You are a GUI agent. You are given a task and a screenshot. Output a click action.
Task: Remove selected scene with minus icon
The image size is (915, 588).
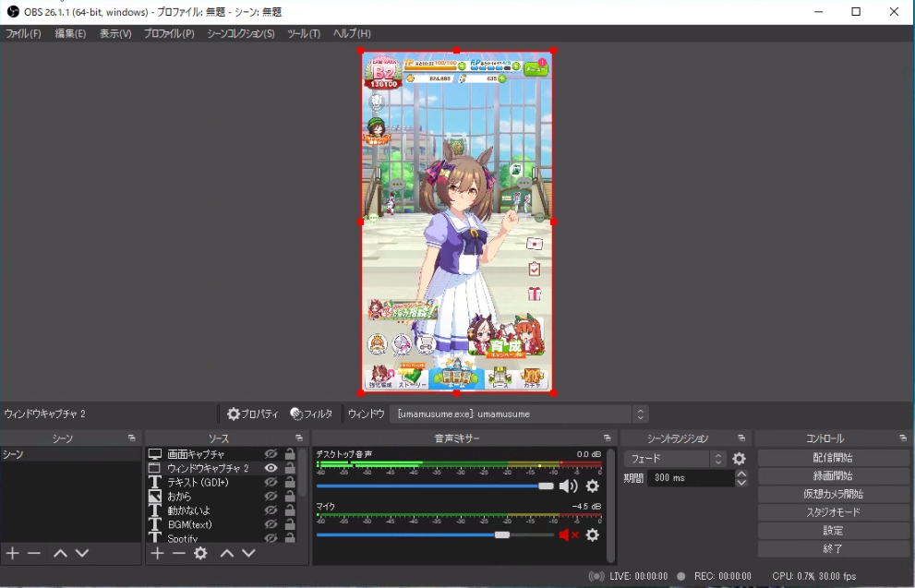point(34,553)
